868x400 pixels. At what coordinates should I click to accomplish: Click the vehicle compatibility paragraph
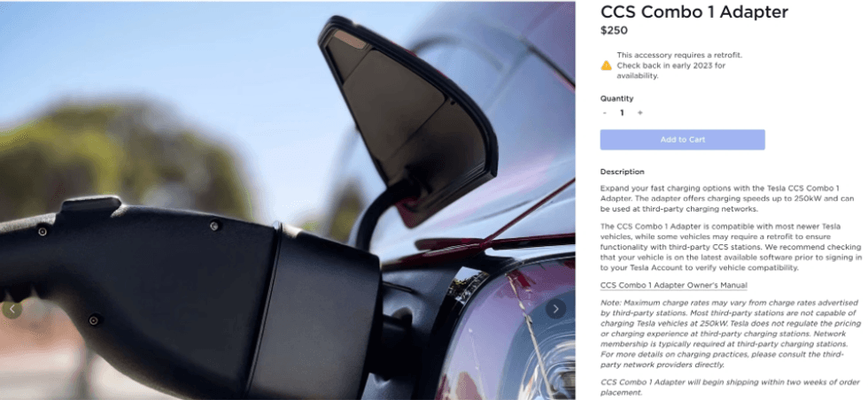pyautogui.click(x=731, y=247)
